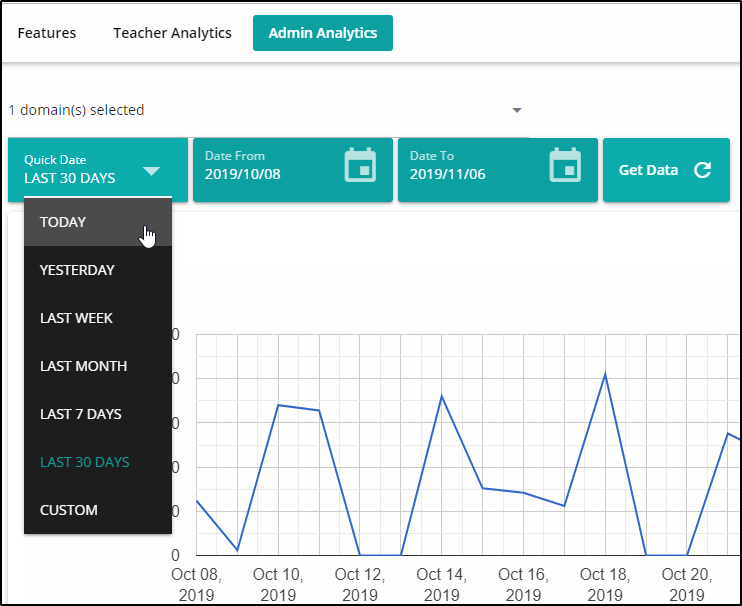Open the Features tab
The height and width of the screenshot is (606, 742).
pos(46,33)
